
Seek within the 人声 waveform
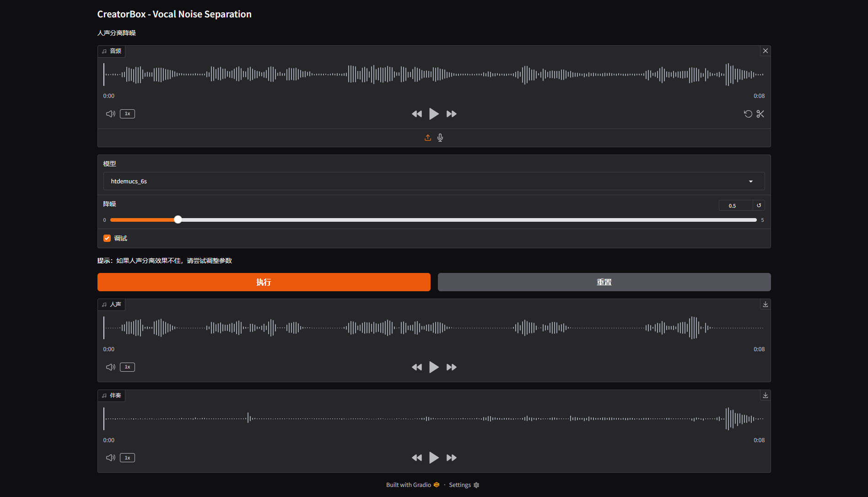pos(434,328)
